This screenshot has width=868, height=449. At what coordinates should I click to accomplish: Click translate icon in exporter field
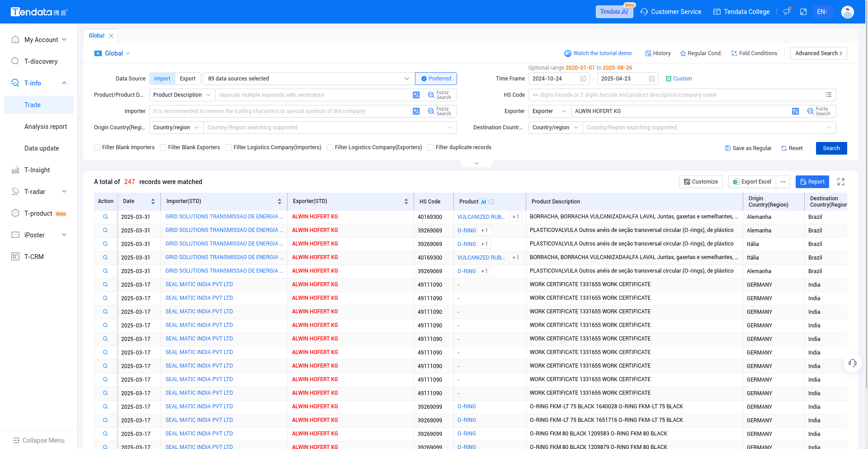796,111
